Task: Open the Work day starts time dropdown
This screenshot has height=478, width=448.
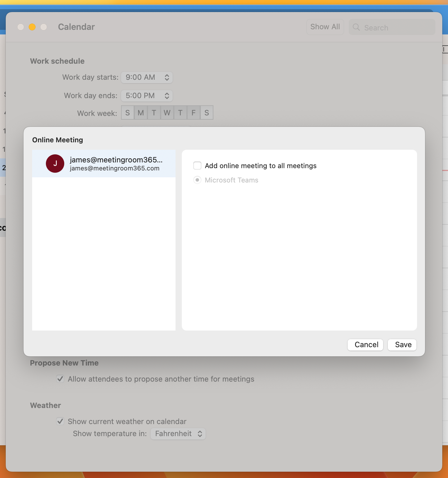Action: pos(147,77)
